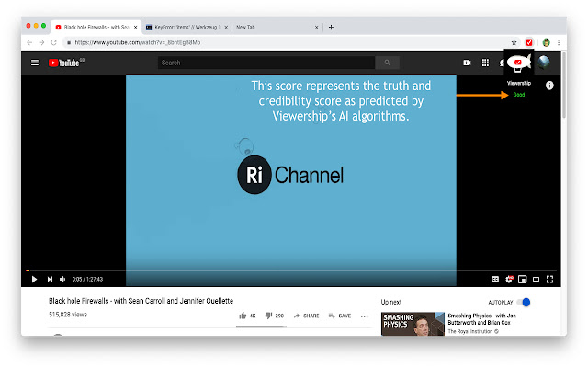Open the create video camera icon
Screen dimensions: 588x368
[467, 63]
